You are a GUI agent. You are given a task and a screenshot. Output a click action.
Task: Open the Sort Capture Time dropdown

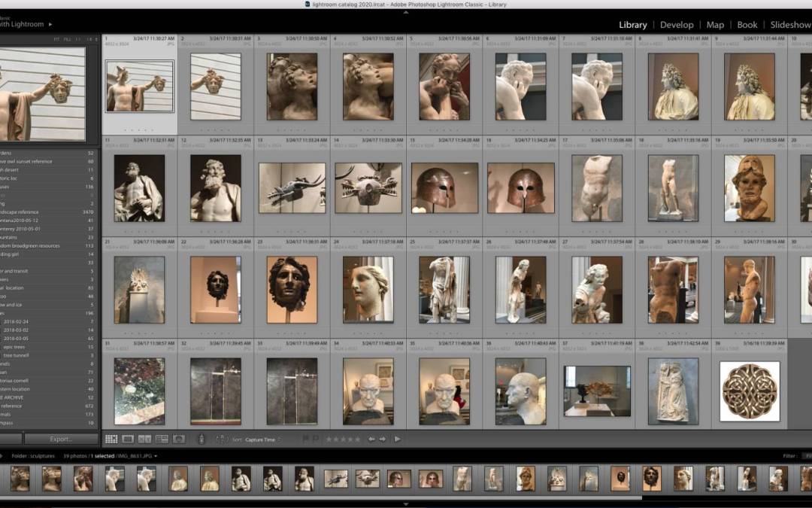(262, 440)
